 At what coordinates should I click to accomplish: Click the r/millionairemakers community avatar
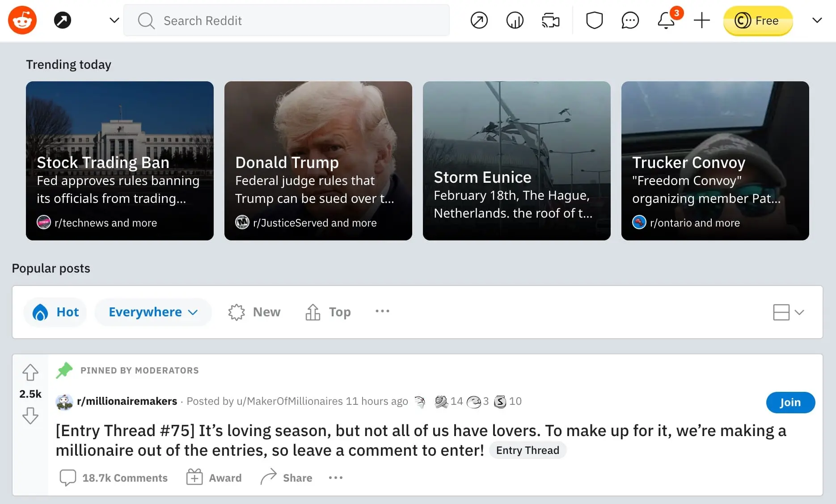click(x=64, y=402)
